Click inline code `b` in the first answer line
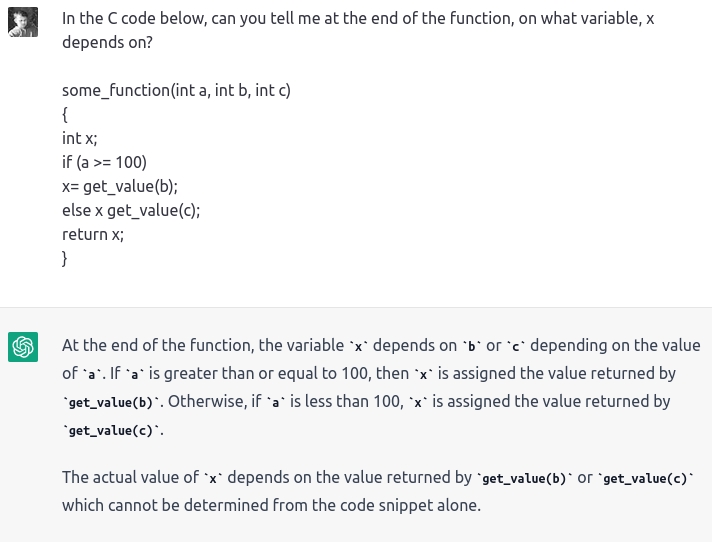The image size is (712, 542). pyautogui.click(x=472, y=346)
